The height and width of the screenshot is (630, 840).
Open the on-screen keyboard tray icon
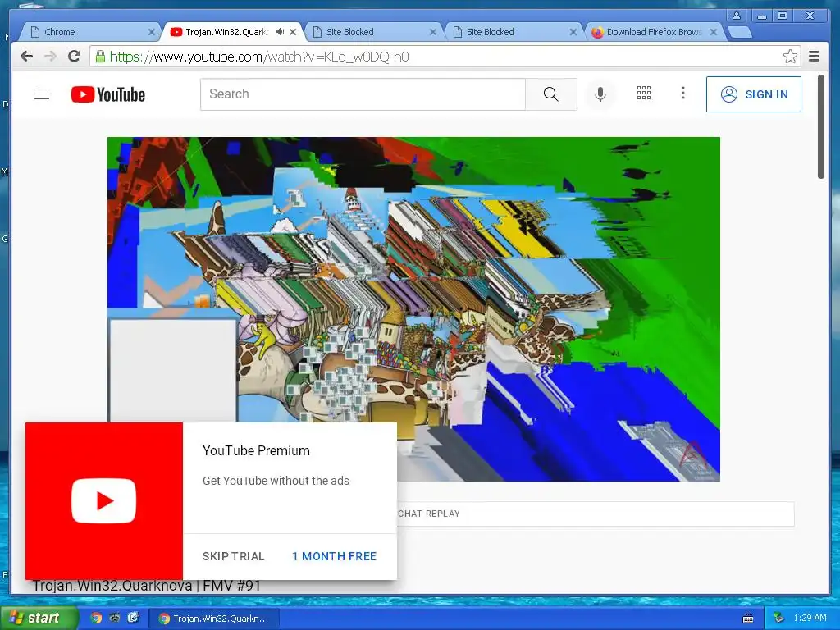tap(748, 619)
